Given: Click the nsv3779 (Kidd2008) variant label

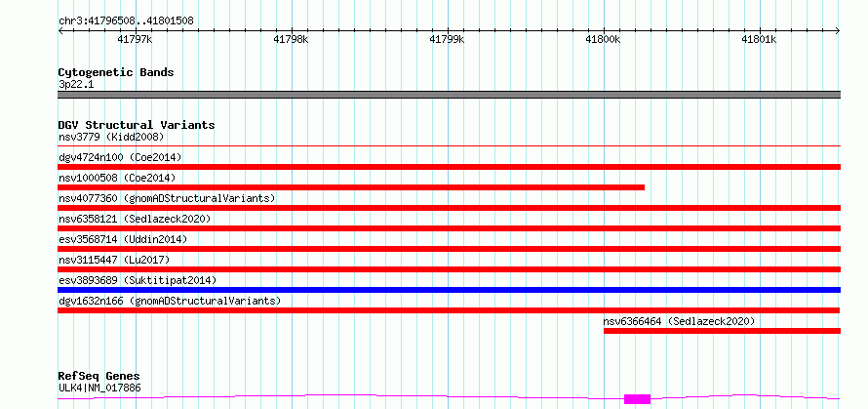Looking at the screenshot, I should (x=111, y=137).
